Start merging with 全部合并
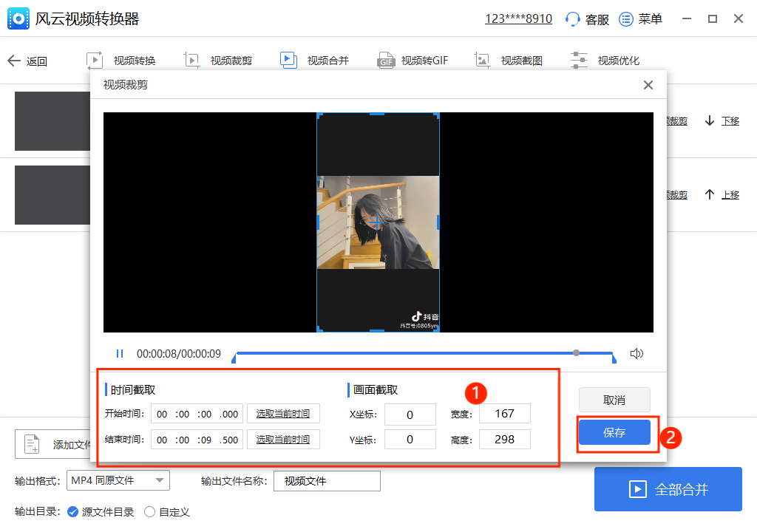Screen dimensions: 757x532 [x=668, y=489]
